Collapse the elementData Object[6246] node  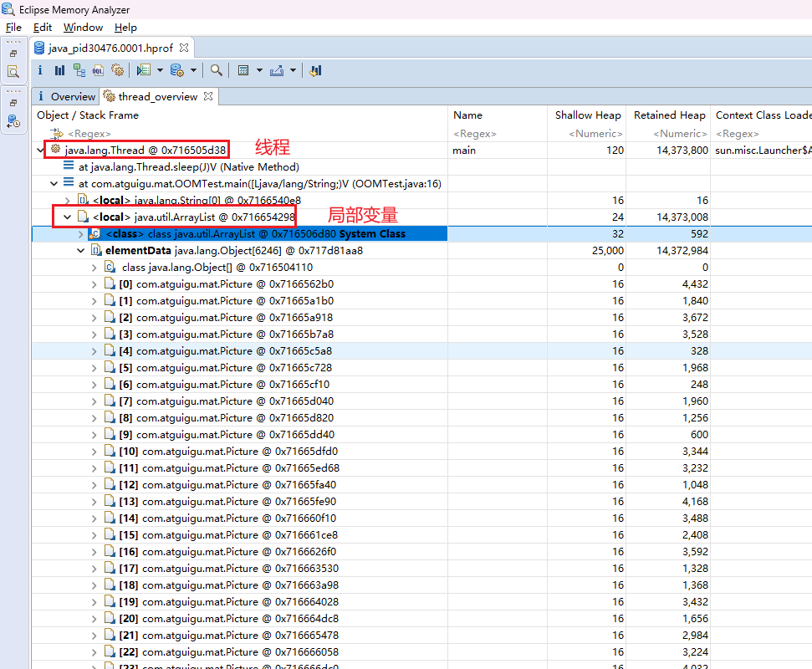81,251
